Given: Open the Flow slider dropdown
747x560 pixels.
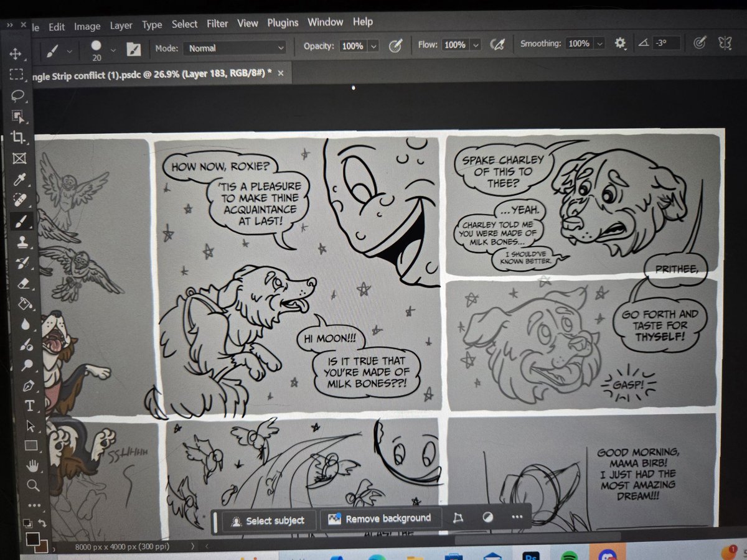Looking at the screenshot, I should 476,45.
